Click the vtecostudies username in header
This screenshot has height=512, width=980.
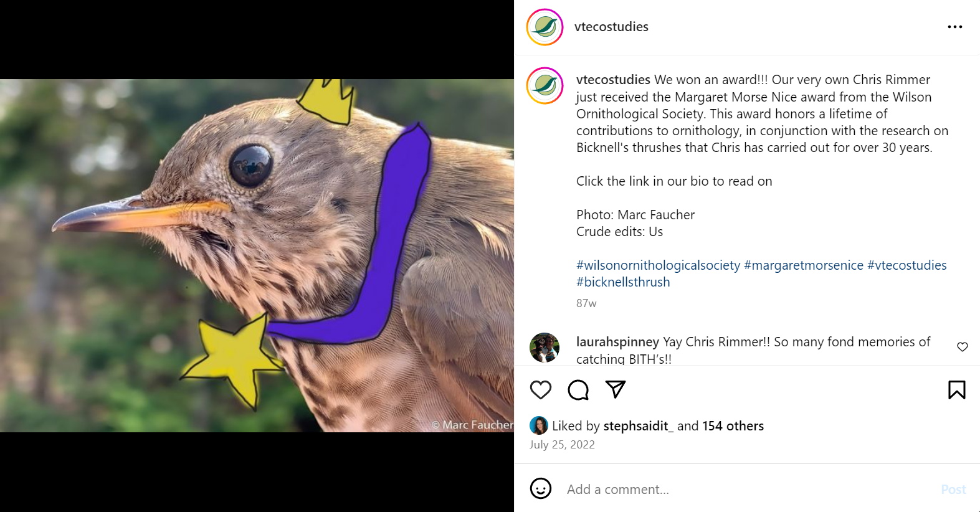click(611, 27)
